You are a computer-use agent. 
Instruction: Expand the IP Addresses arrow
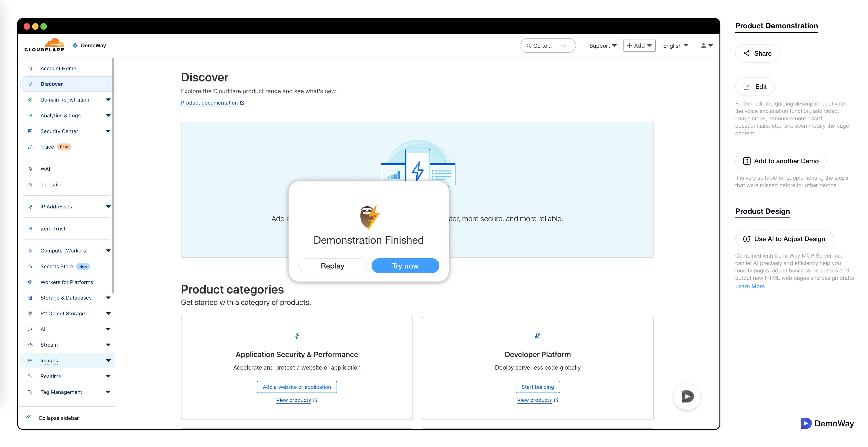tap(108, 207)
